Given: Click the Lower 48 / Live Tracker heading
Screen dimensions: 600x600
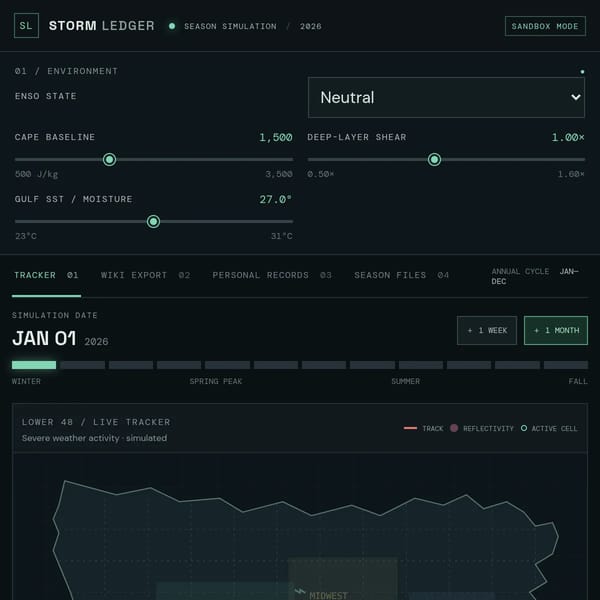Looking at the screenshot, I should (96, 422).
